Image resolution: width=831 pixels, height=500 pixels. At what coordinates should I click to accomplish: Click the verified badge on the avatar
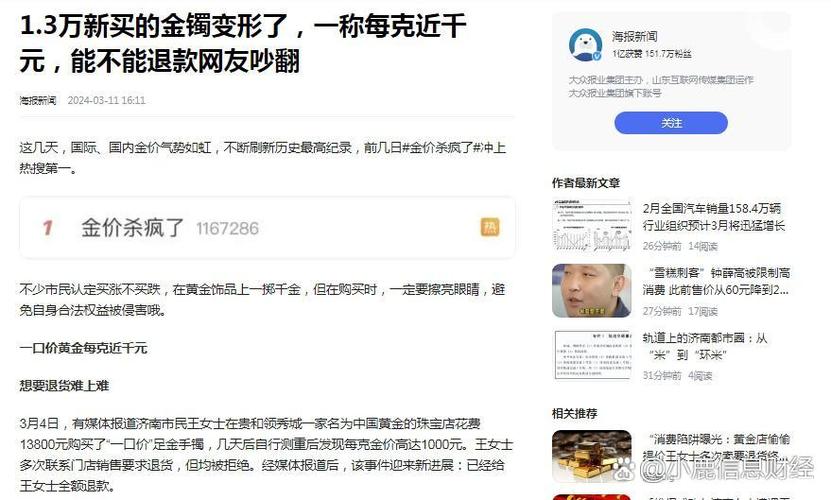597,56
